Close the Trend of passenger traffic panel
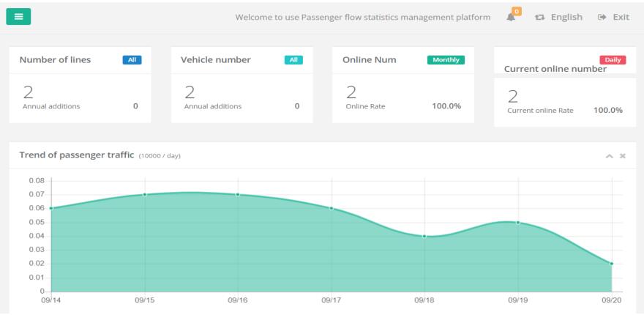Screen dimensions: 644x315 [x=623, y=156]
